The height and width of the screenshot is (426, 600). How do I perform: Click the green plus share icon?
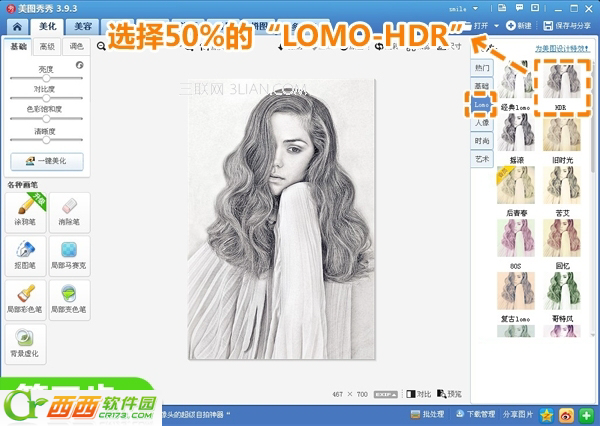click(586, 415)
